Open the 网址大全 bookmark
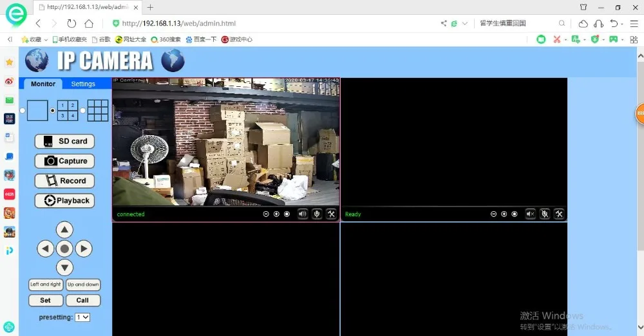The image size is (644, 336). click(131, 39)
